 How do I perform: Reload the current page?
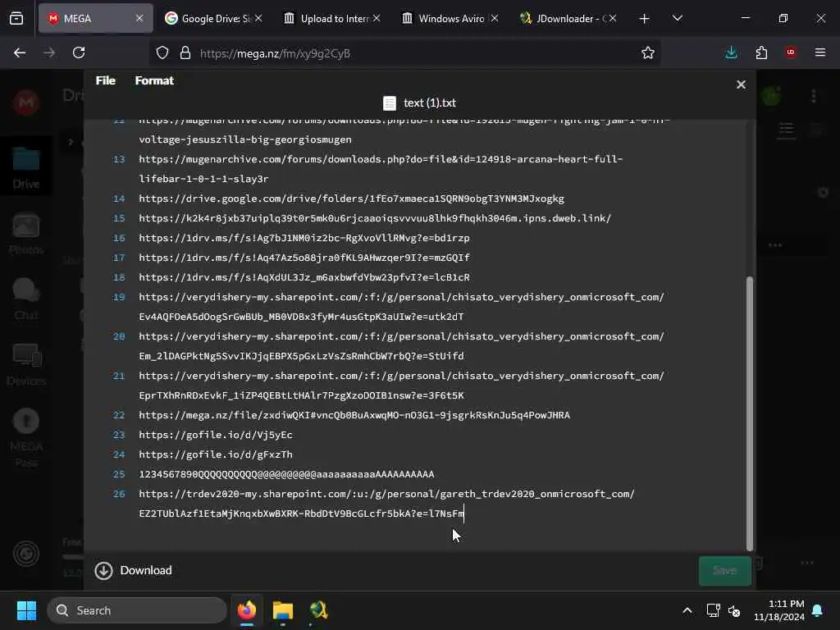pyautogui.click(x=79, y=52)
